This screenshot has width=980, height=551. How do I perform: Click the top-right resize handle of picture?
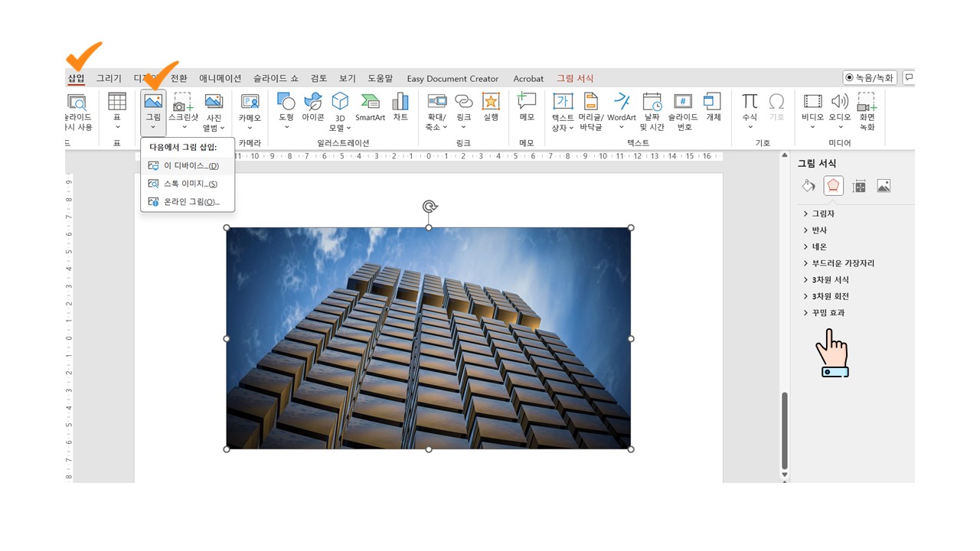click(631, 227)
